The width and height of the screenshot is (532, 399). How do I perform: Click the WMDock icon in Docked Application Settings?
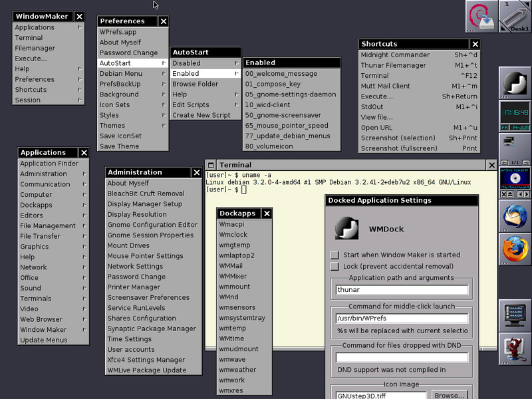(x=346, y=228)
